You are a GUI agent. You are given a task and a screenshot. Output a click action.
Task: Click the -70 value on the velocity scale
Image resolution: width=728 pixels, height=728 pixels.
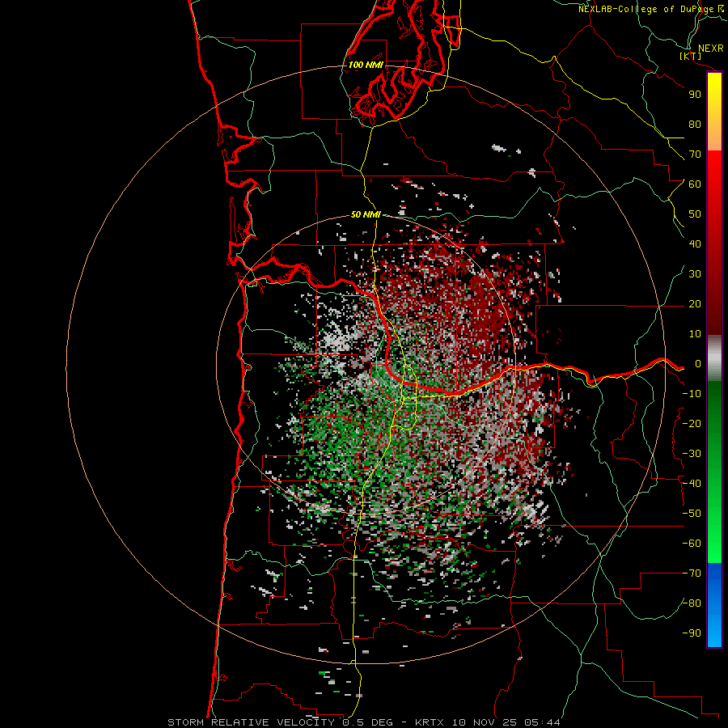pos(692,574)
